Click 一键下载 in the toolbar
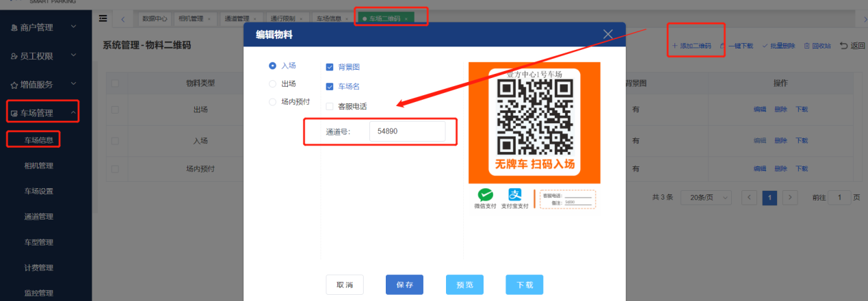The width and height of the screenshot is (868, 301). 737,46
